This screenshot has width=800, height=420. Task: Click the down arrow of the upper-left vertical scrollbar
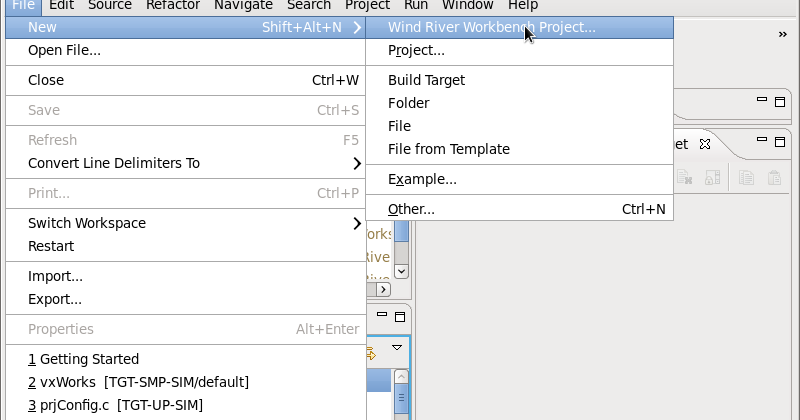point(401,270)
